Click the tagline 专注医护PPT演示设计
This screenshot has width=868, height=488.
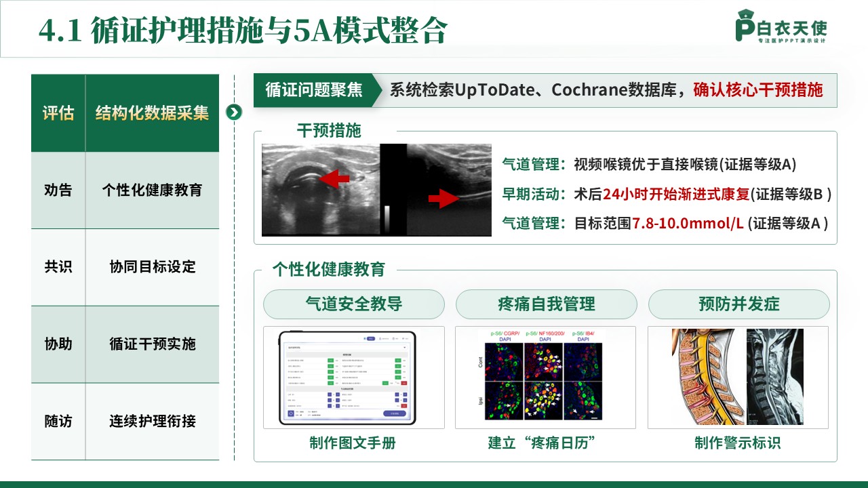point(791,41)
